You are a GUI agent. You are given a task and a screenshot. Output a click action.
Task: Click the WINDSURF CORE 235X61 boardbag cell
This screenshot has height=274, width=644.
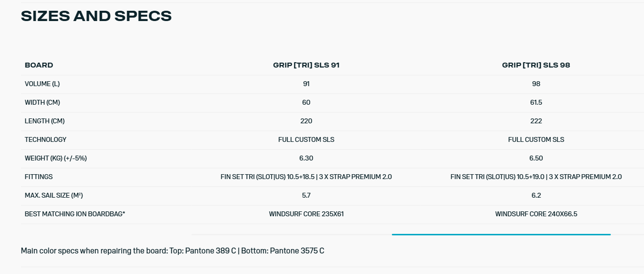(306, 214)
